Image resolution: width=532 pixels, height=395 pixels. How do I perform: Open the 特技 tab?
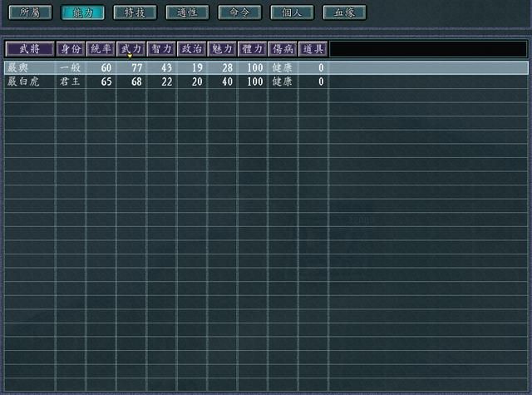pyautogui.click(x=134, y=12)
